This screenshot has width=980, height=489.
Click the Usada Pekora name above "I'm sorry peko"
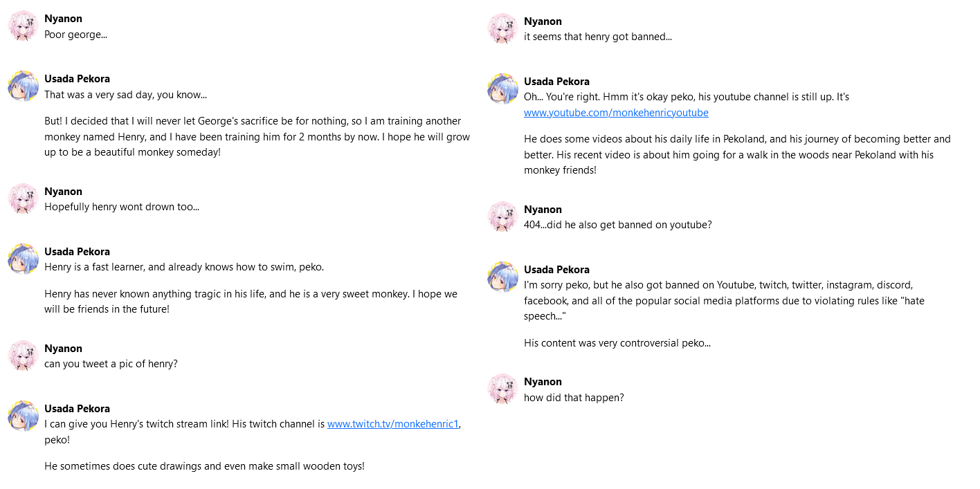pyautogui.click(x=556, y=270)
